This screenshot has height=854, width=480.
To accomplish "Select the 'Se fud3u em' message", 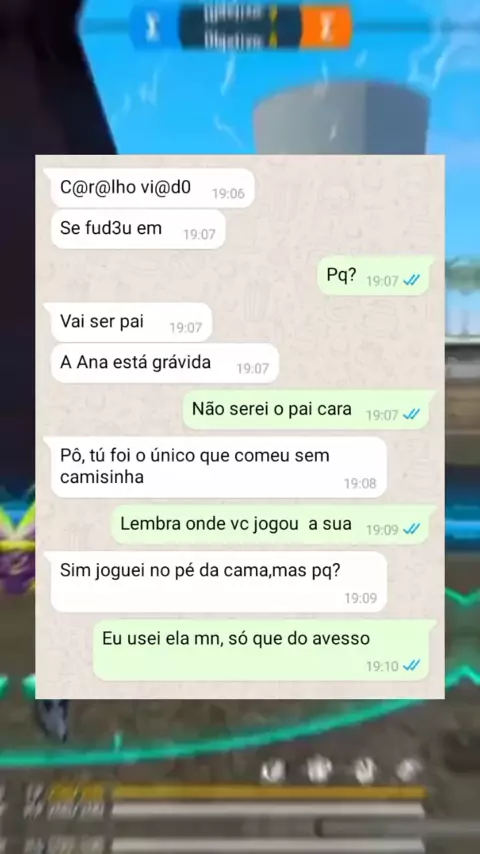I will 138,229.
